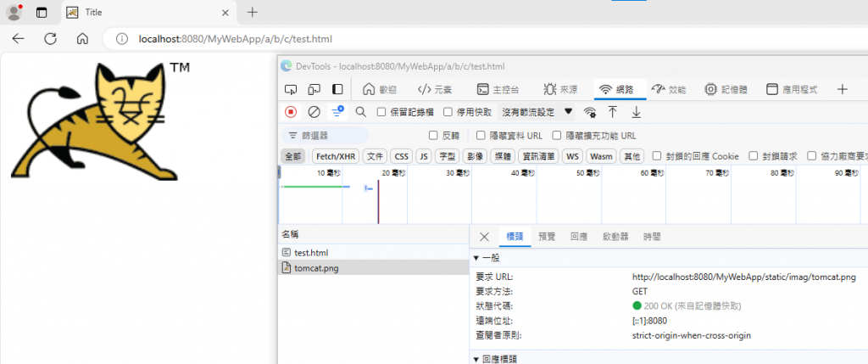Filter by WS requests
Image resolution: width=868 pixels, height=364 pixels.
pyautogui.click(x=572, y=156)
